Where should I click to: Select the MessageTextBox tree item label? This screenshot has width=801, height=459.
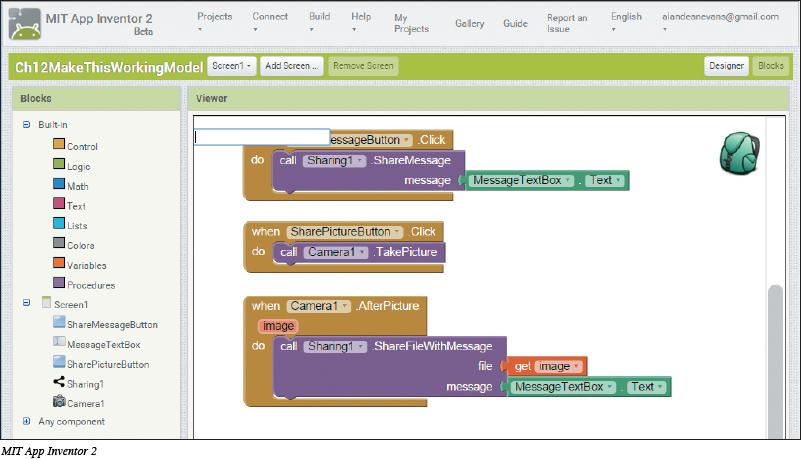click(104, 345)
